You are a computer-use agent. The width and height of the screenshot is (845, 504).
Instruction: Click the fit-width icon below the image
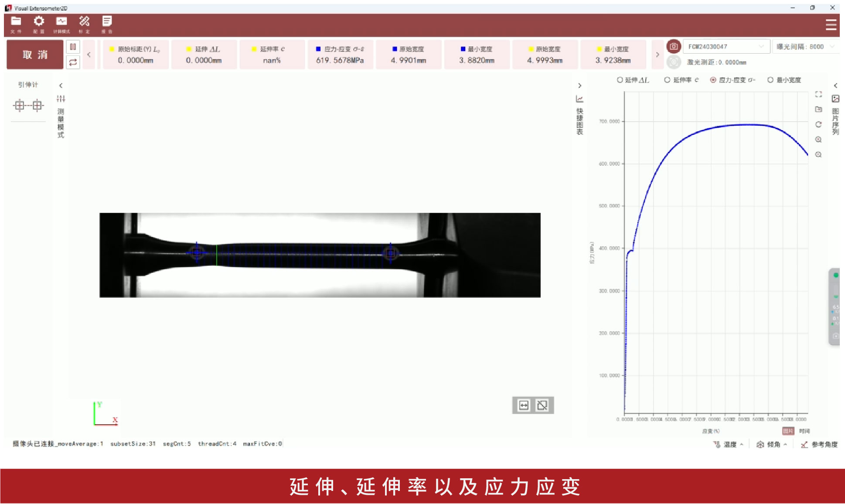tap(524, 405)
